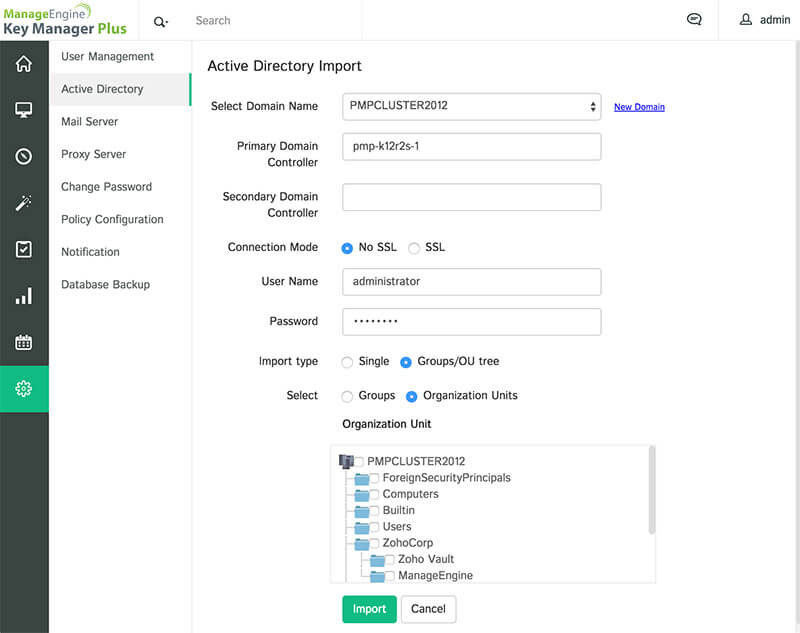Image resolution: width=800 pixels, height=633 pixels.
Task: Click the ZohoCorp folder icon
Action: pos(362,544)
